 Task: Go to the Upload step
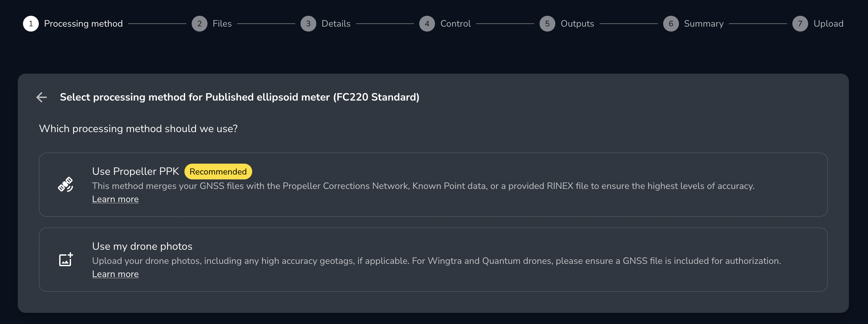(x=828, y=24)
